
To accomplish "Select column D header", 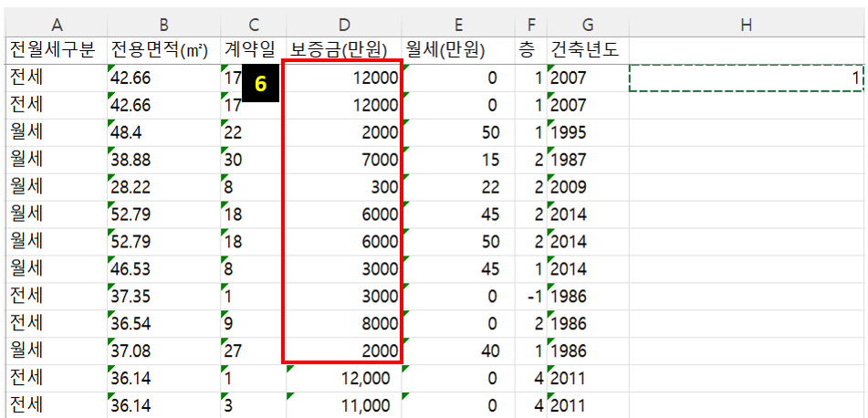I will pyautogui.click(x=344, y=24).
